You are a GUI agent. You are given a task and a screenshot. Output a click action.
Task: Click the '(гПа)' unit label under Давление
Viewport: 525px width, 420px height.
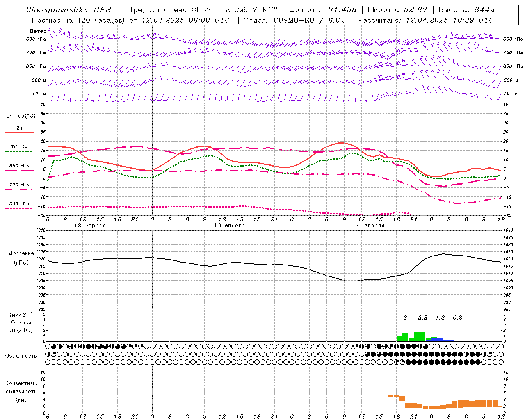click(x=21, y=263)
